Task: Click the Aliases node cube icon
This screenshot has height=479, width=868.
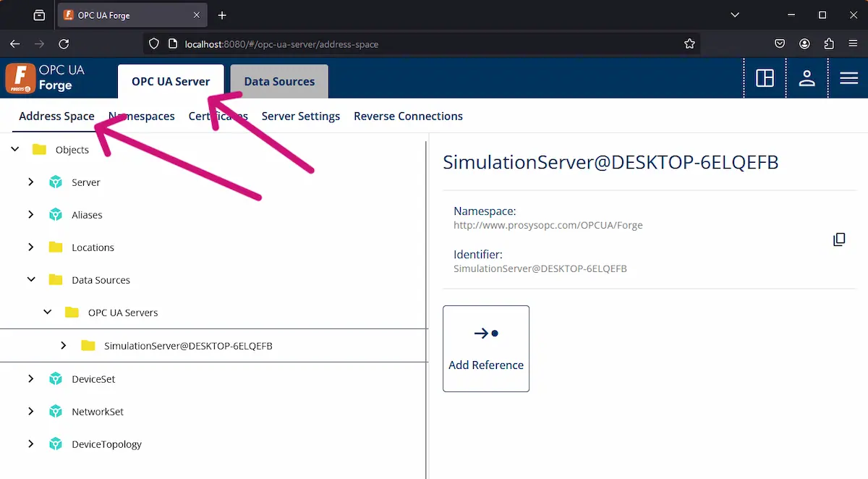Action: 56,215
